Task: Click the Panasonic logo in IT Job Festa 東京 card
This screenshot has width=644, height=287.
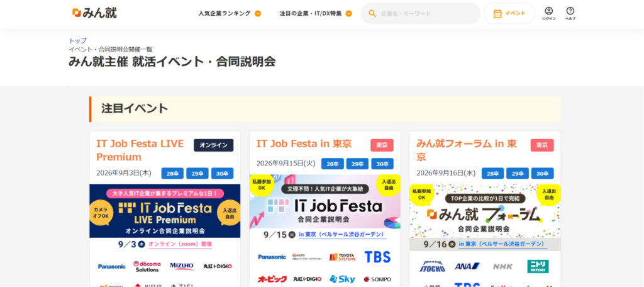Action: pos(272,257)
